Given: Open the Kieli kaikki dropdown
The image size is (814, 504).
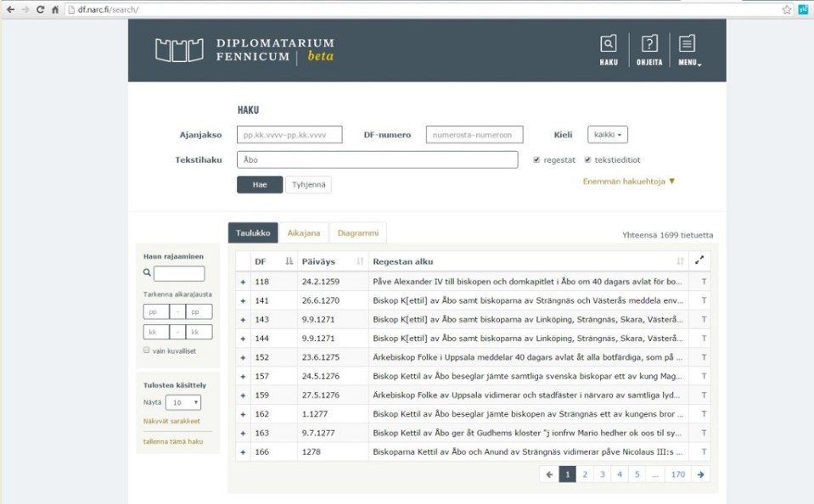Looking at the screenshot, I should pyautogui.click(x=607, y=135).
